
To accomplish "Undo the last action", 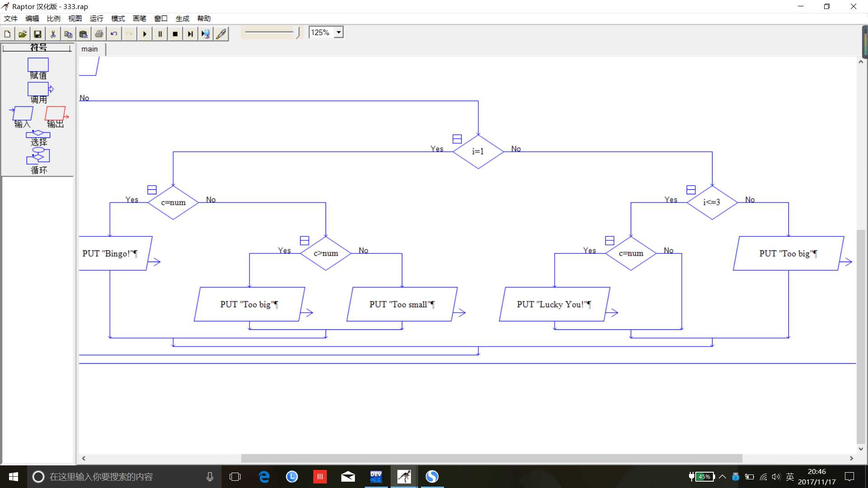I will point(114,34).
